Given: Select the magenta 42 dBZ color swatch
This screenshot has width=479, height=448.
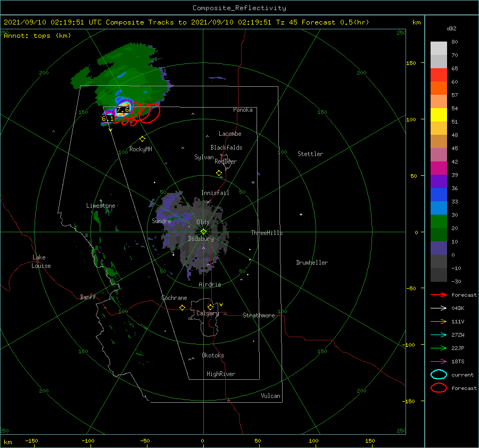Looking at the screenshot, I should tap(439, 168).
